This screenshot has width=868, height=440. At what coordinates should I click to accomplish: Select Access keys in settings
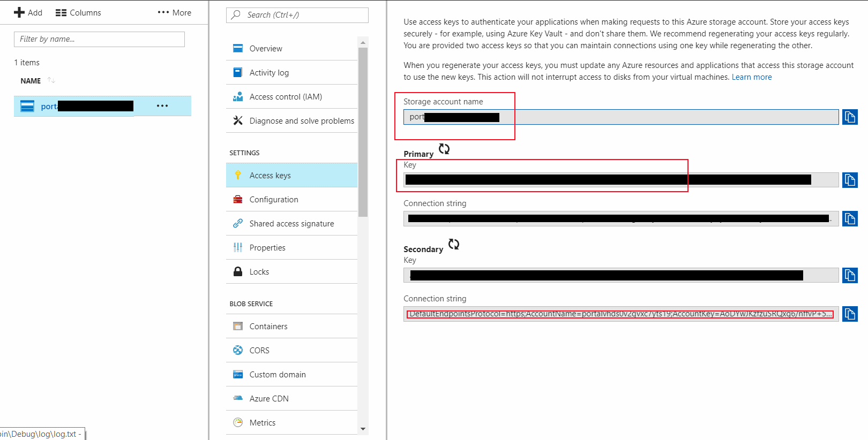(x=291, y=175)
